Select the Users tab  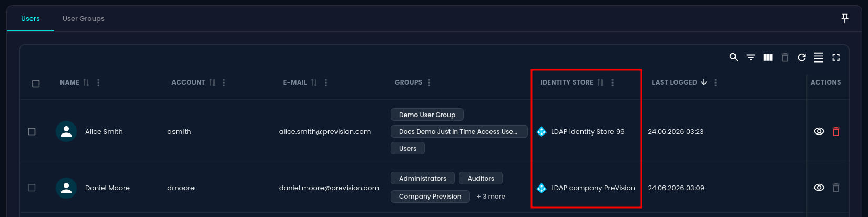(x=30, y=18)
